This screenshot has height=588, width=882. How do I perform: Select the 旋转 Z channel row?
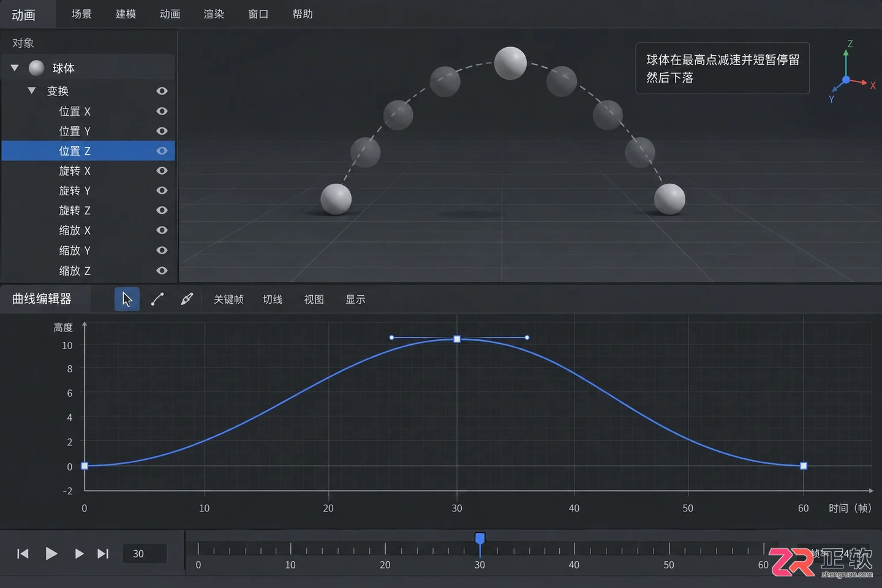(88, 210)
